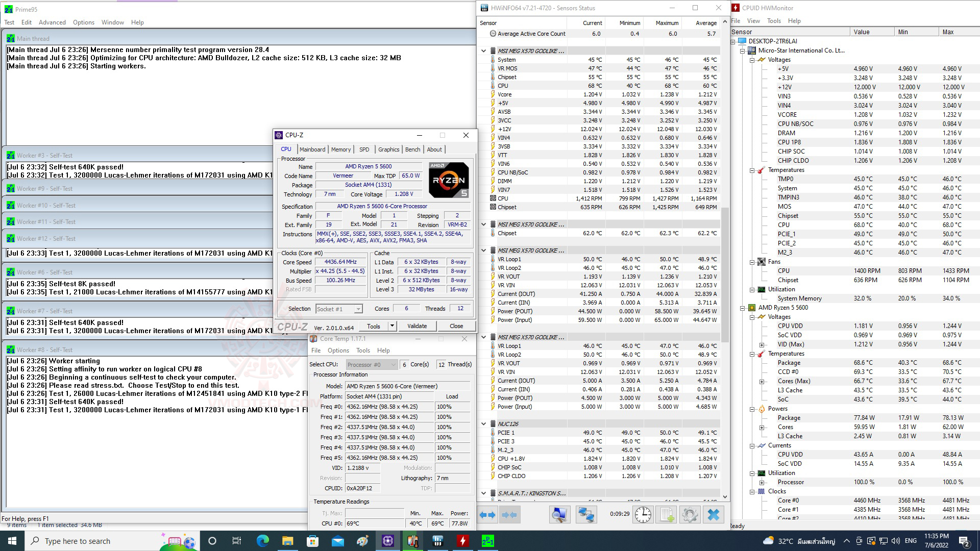Viewport: 980px width, 551px height.
Task: Open HWiNFO sensor summary monitor icon
Action: pos(559,515)
